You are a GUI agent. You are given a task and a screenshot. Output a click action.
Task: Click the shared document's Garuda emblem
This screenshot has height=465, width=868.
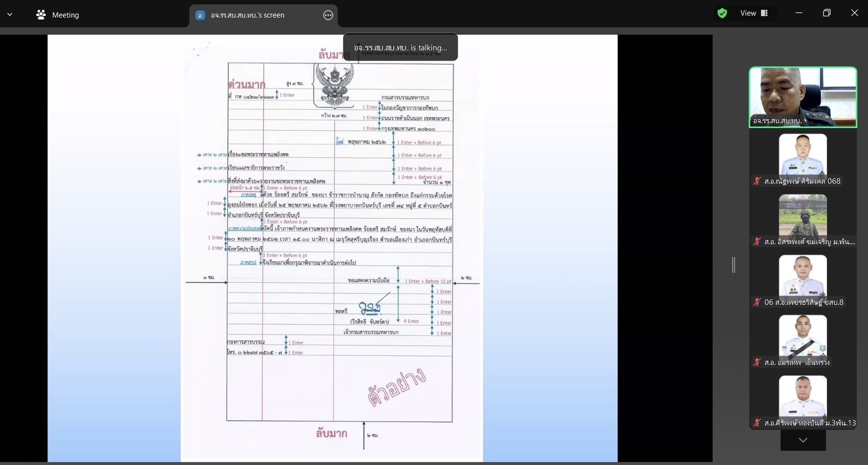334,85
